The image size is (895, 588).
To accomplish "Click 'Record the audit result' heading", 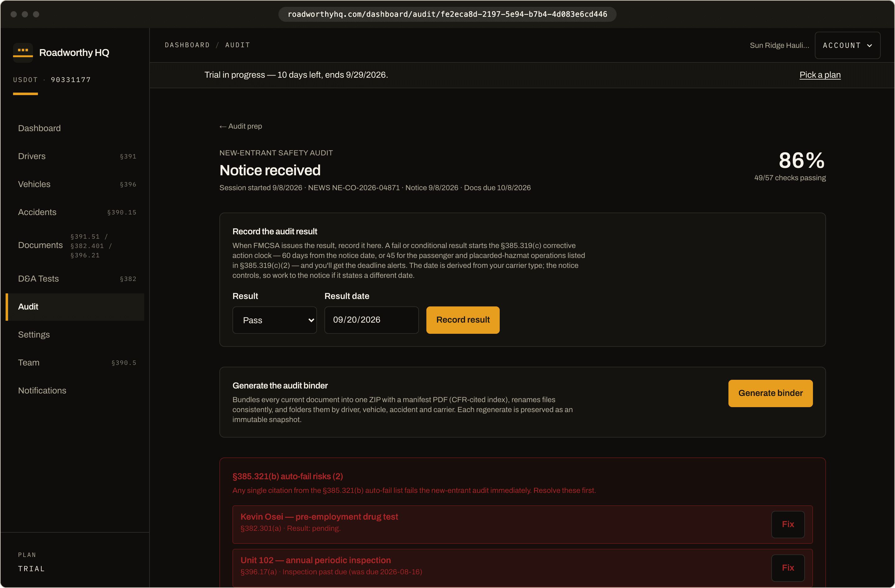I will pos(274,232).
